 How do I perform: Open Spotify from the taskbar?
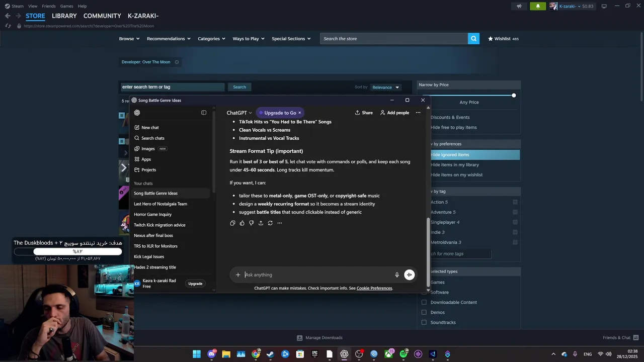(403, 354)
